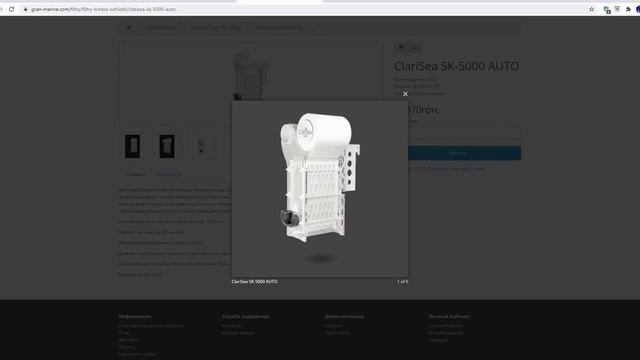
Task: Click the ClariSea SK-5000 AUTO product title
Action: click(456, 66)
